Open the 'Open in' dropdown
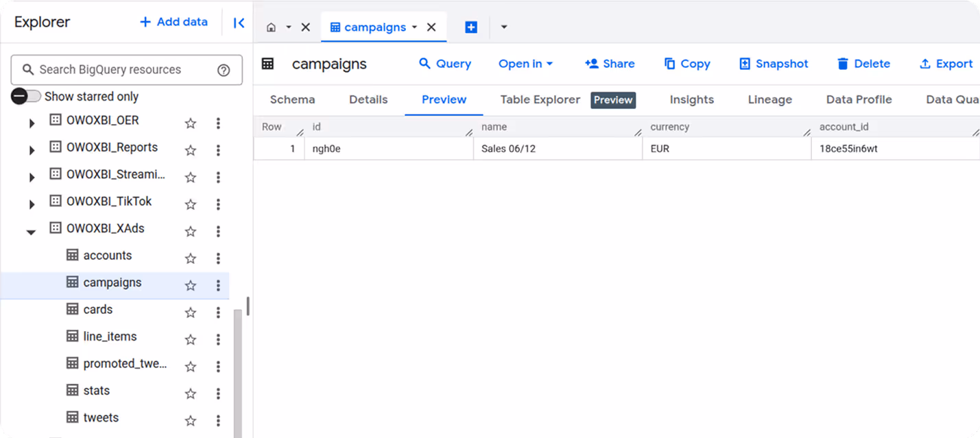Image resolution: width=980 pixels, height=438 pixels. 525,64
